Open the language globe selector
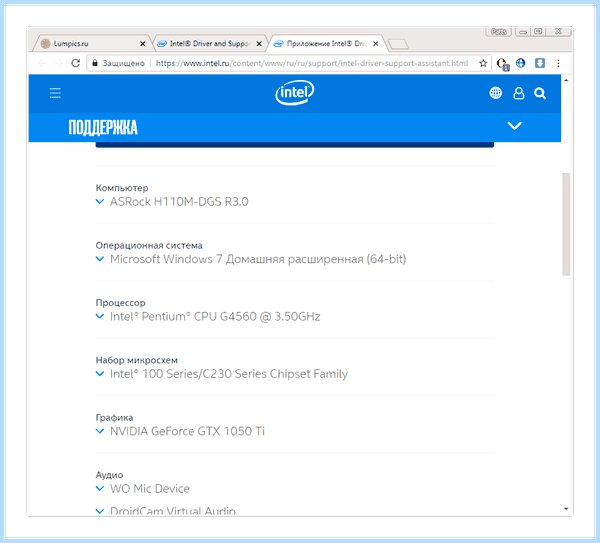This screenshot has width=600, height=543. tap(496, 93)
